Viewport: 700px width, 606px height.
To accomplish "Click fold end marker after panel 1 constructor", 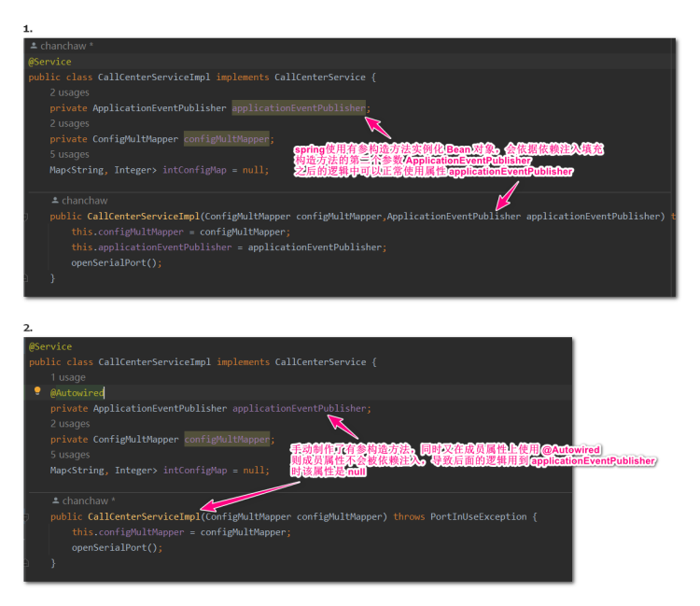I will click(26, 278).
